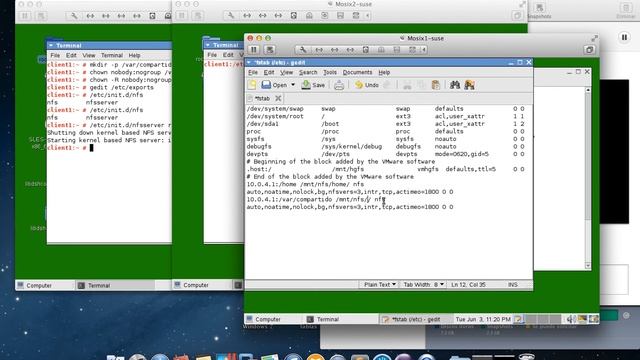
Task: Open Mosix1-suse VM settings wrench icon
Action: (x=303, y=50)
